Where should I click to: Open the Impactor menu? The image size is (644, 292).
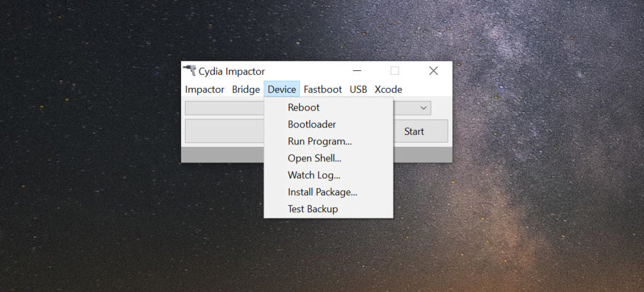tap(204, 89)
